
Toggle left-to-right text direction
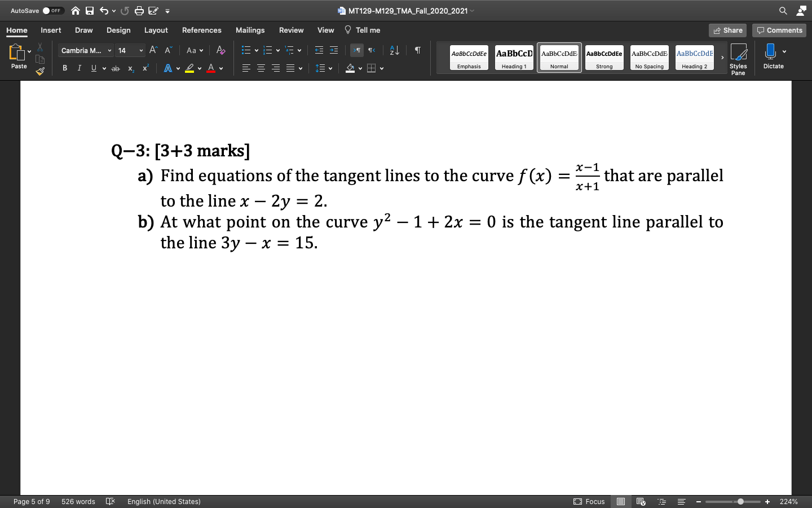click(x=357, y=50)
